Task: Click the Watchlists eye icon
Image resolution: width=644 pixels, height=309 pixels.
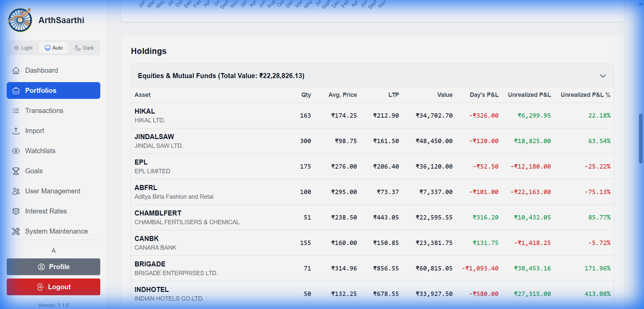Action: [16, 151]
